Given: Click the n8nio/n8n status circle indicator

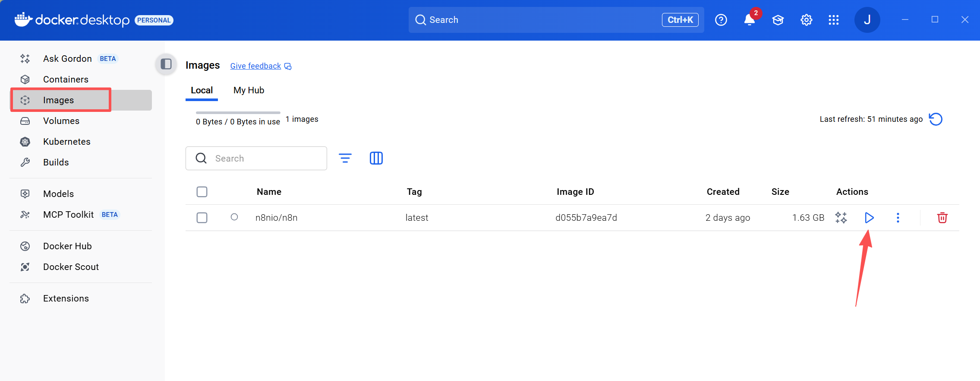Looking at the screenshot, I should 234,217.
